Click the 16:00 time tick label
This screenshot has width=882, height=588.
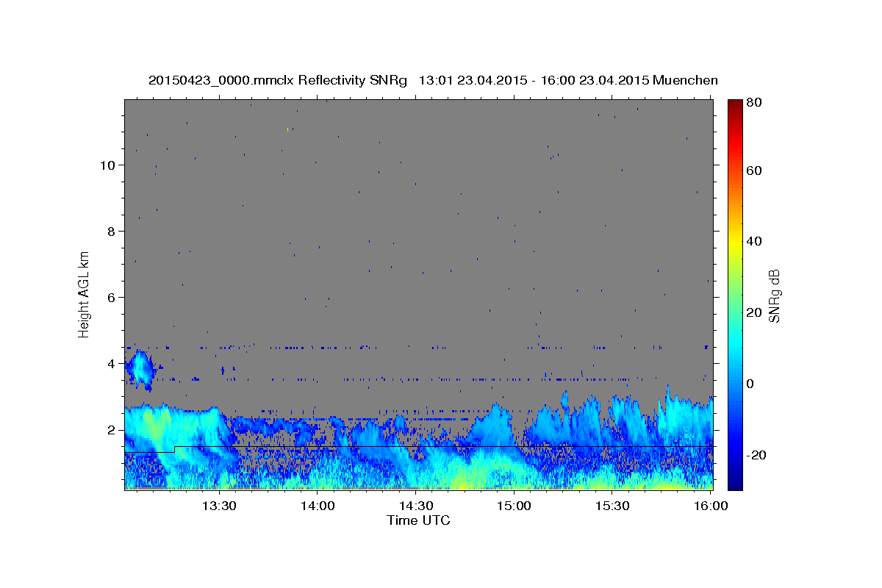tap(710, 506)
